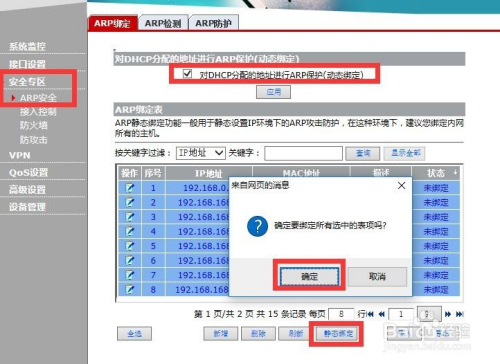Click the 新增 button

pos(221,333)
